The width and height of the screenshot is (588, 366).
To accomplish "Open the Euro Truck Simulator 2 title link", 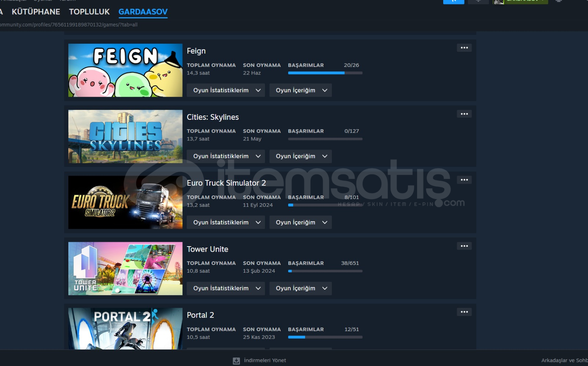I will 226,183.
